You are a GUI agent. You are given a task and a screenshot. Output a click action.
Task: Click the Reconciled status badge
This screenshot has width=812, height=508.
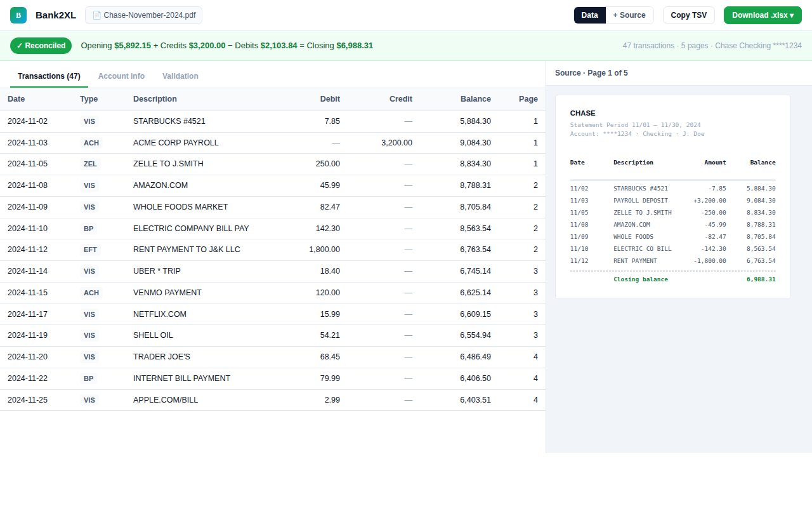click(41, 46)
